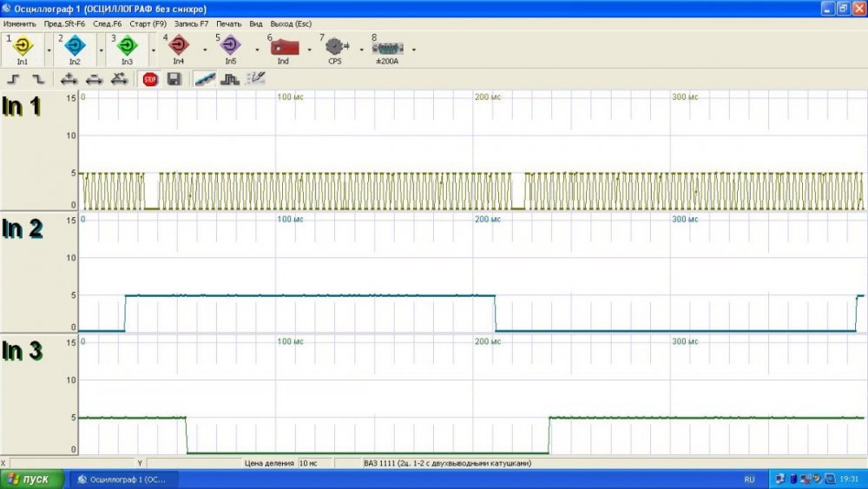Open the Изменить menu
868x489 pixels.
coord(19,24)
